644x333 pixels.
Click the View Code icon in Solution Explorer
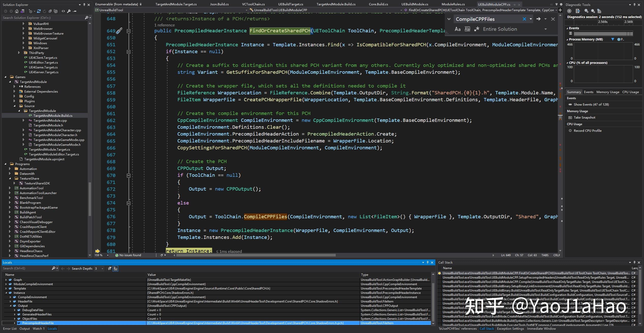tap(63, 11)
